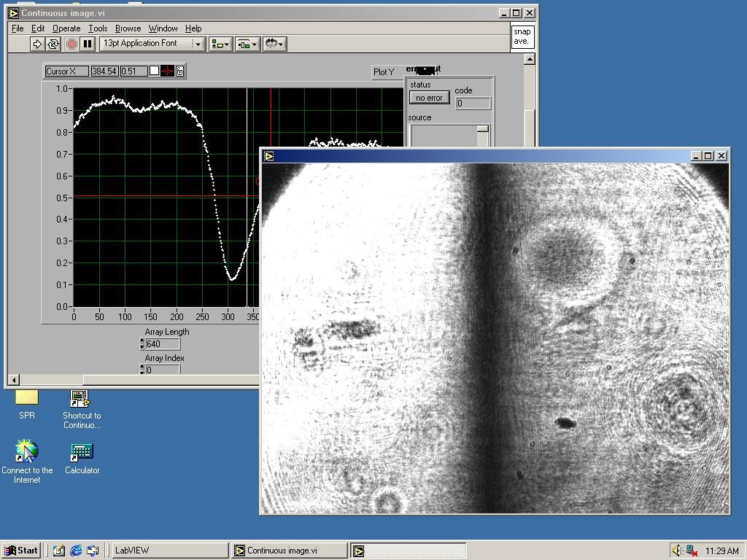Open the Align Objects dropdown

[x=221, y=44]
